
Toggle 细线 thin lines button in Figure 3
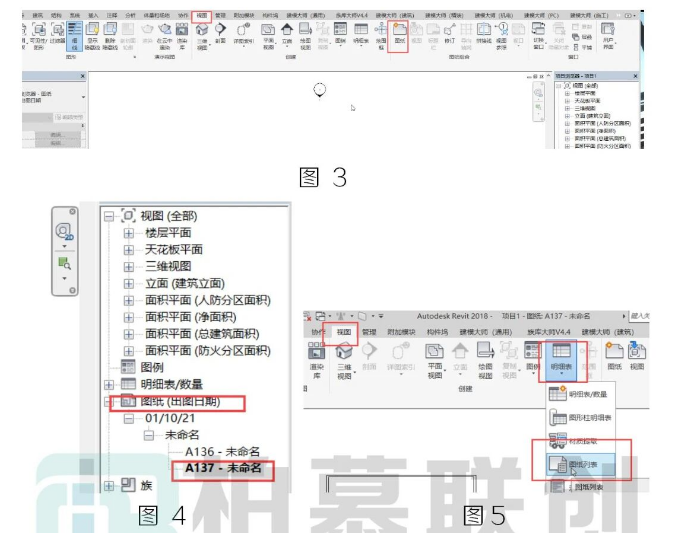tap(74, 36)
